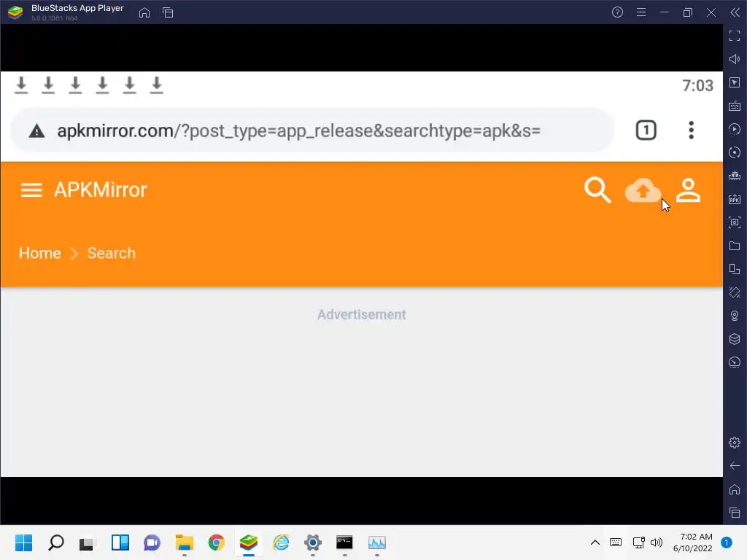
Task: Click the Android home button in sidebar
Action: pyautogui.click(x=735, y=489)
